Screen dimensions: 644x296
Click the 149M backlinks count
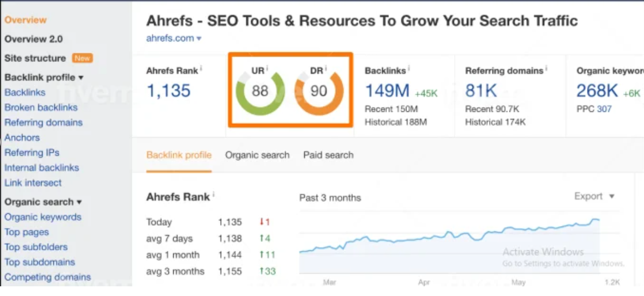click(x=387, y=91)
